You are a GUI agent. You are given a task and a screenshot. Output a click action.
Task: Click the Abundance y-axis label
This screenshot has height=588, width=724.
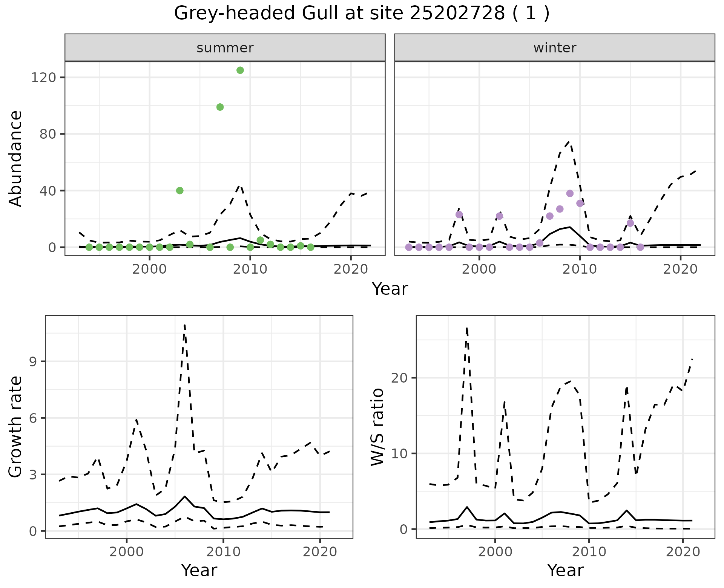click(16, 158)
